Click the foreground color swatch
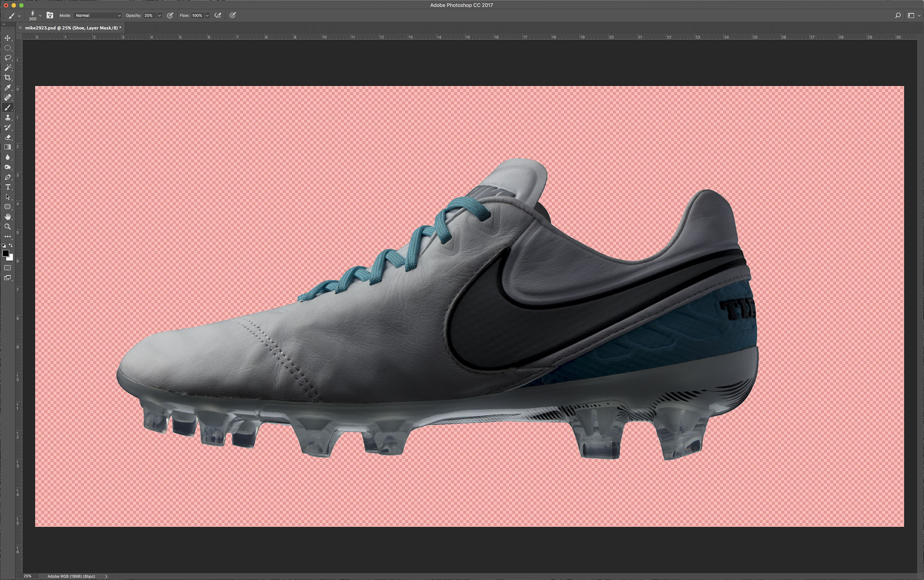This screenshot has width=924, height=580. tap(5, 253)
